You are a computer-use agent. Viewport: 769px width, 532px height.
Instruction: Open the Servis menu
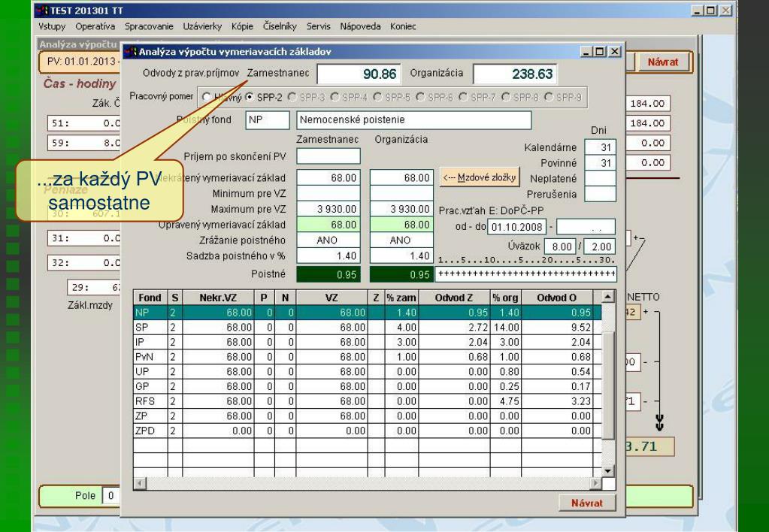(318, 26)
